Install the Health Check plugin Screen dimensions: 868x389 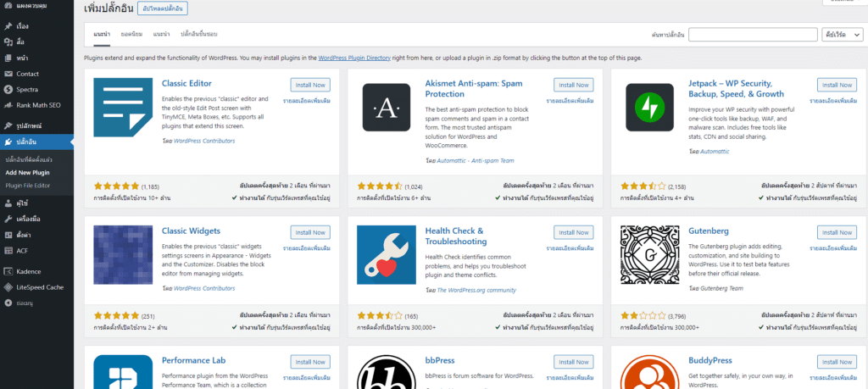pyautogui.click(x=574, y=232)
